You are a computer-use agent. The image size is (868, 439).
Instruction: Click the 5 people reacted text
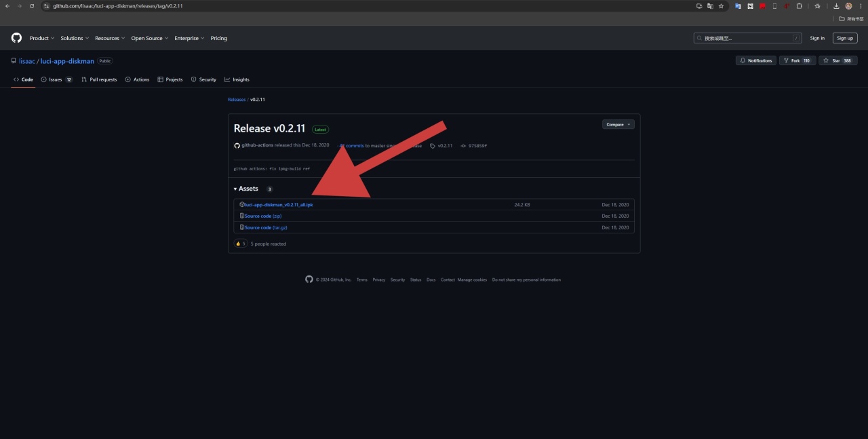click(x=269, y=244)
